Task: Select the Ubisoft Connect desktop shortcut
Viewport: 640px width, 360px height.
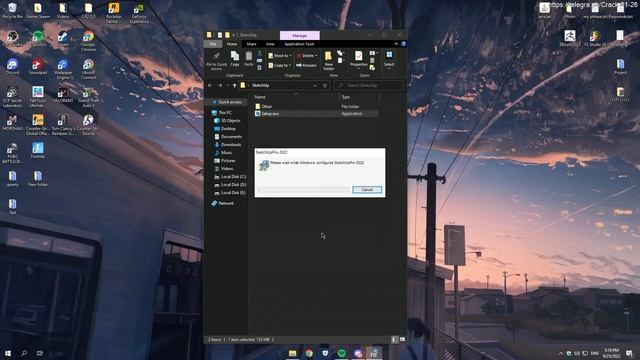Action: [x=88, y=69]
